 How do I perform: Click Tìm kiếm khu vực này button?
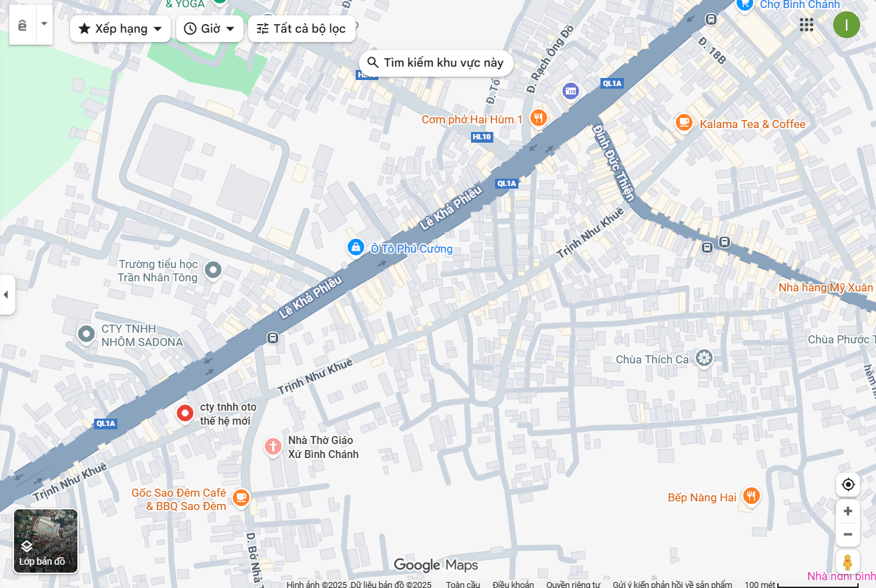[436, 63]
